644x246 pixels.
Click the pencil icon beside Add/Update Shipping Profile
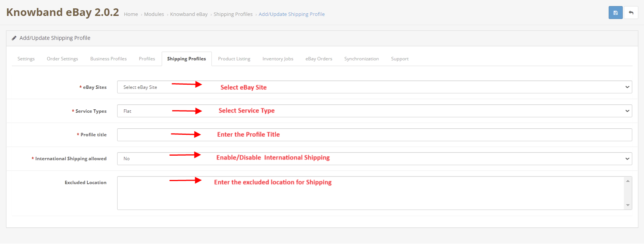point(14,38)
